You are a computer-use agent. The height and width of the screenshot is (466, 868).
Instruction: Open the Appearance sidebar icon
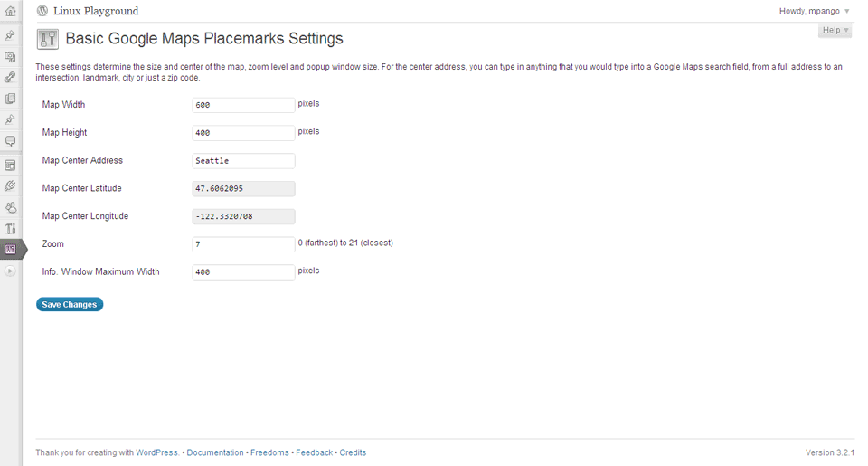[x=11, y=165]
